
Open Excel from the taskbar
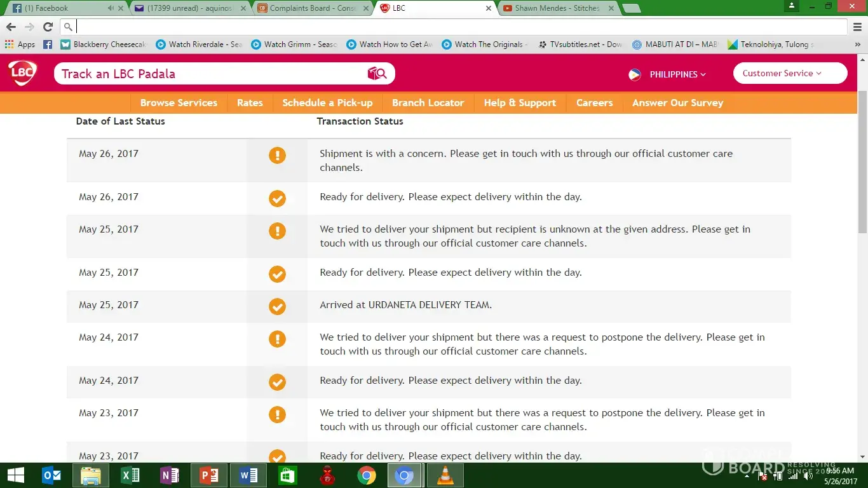pos(130,475)
